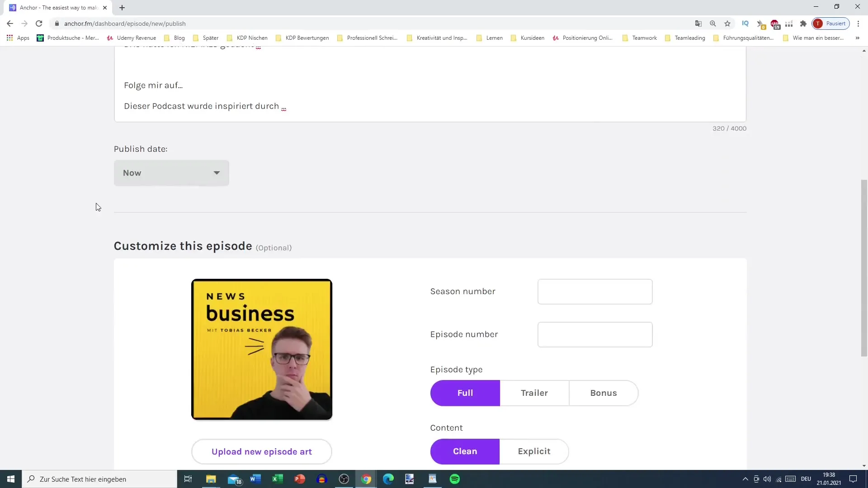The height and width of the screenshot is (488, 868).
Task: Switch to Google Chrome in the taskbar
Action: click(x=366, y=479)
